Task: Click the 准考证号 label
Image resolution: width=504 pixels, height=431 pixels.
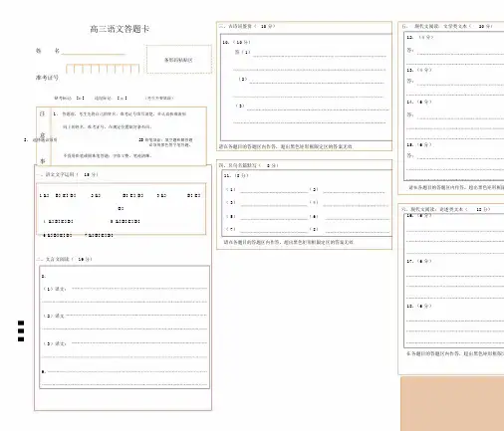Action: point(47,78)
